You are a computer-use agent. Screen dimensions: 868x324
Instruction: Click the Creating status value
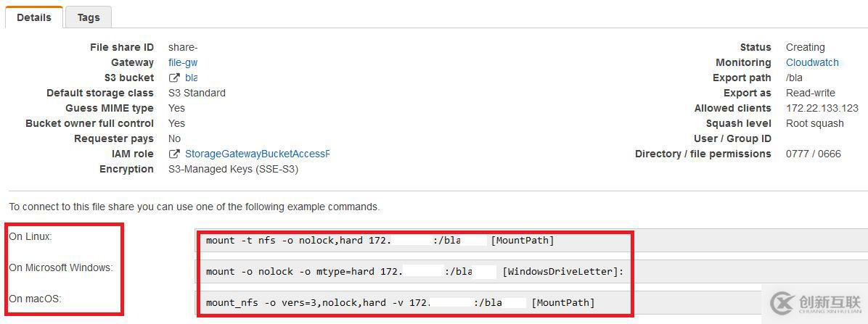click(x=805, y=47)
